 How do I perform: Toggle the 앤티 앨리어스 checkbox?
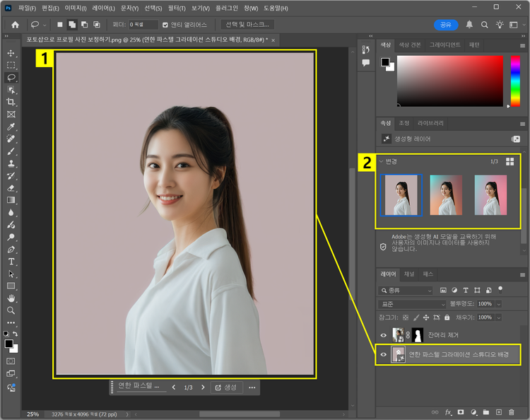pos(165,25)
